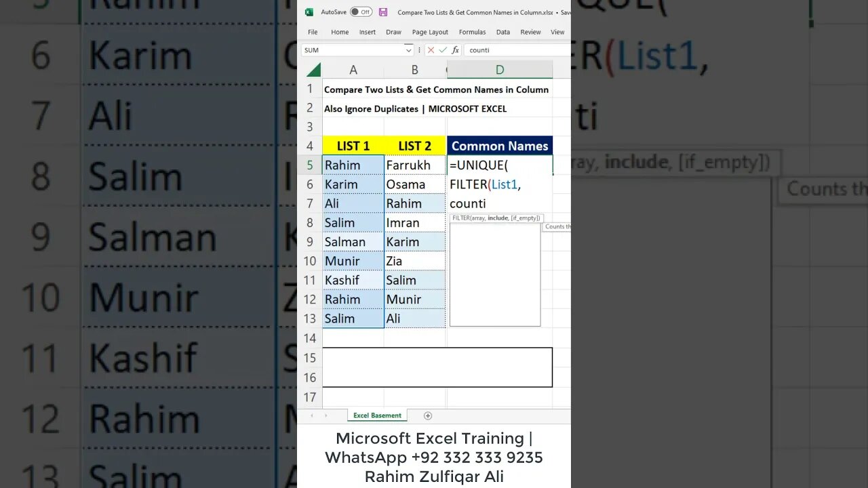Click the title cell in row 1
Image resolution: width=868 pixels, height=488 pixels.
[x=437, y=89]
